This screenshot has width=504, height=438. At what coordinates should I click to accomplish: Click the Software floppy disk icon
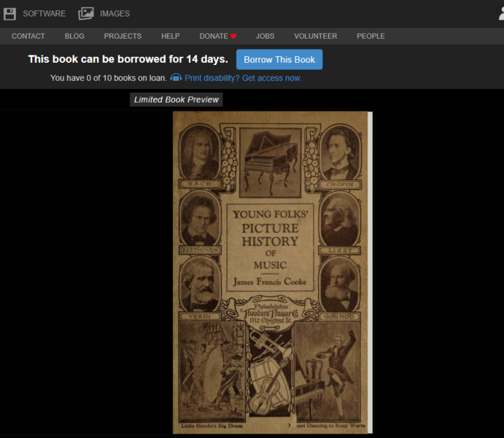pyautogui.click(x=9, y=14)
